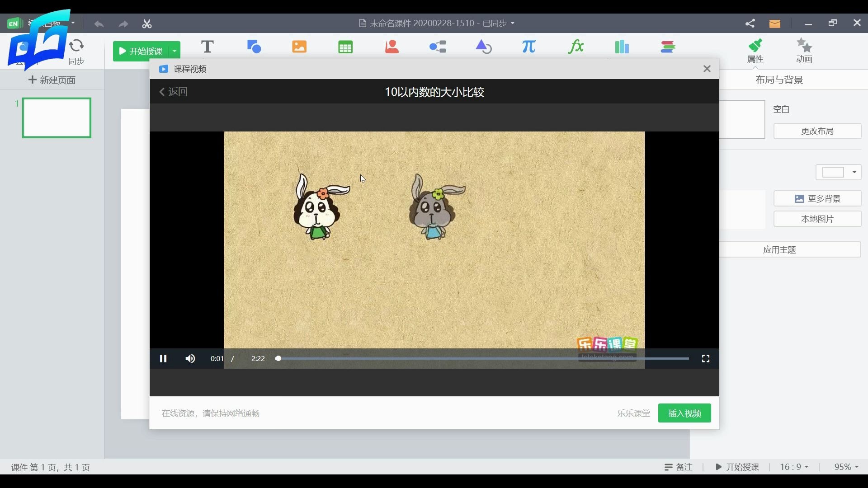Image resolution: width=868 pixels, height=488 pixels.
Task: Click the scissors cut icon
Action: [147, 23]
